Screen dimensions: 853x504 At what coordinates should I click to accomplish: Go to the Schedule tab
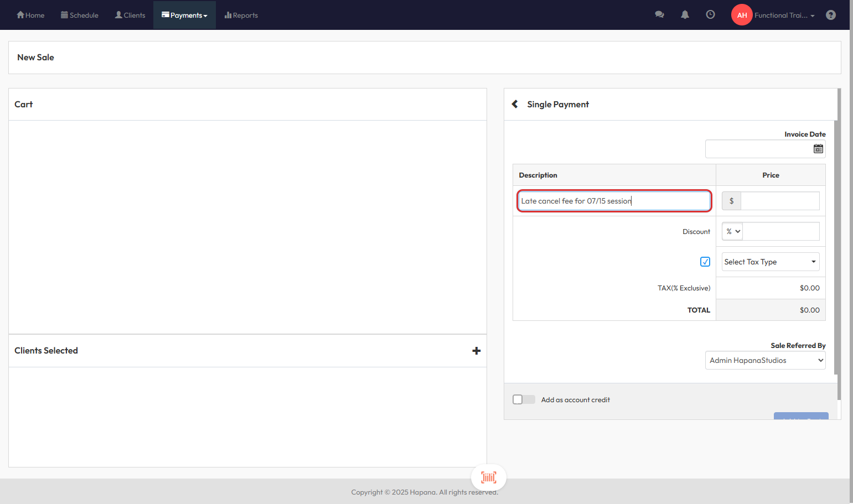[x=80, y=15]
